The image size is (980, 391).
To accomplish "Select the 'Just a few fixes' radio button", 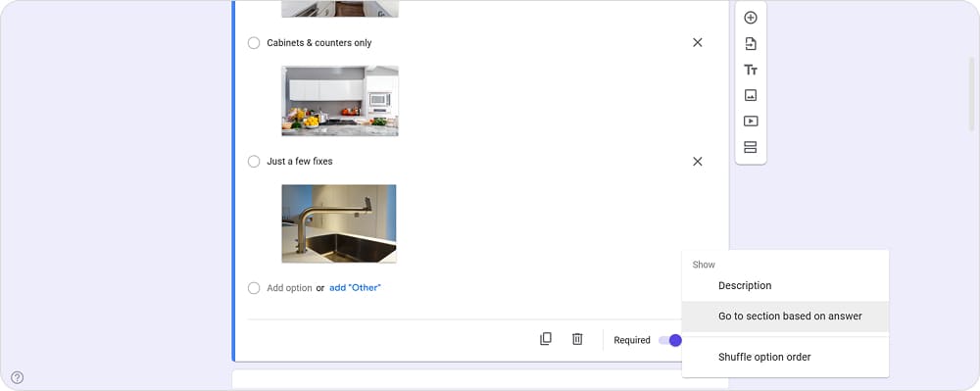I will 254,162.
